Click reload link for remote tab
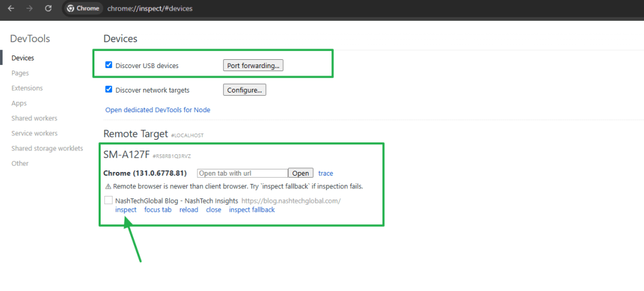This screenshot has width=644, height=291. (x=189, y=210)
